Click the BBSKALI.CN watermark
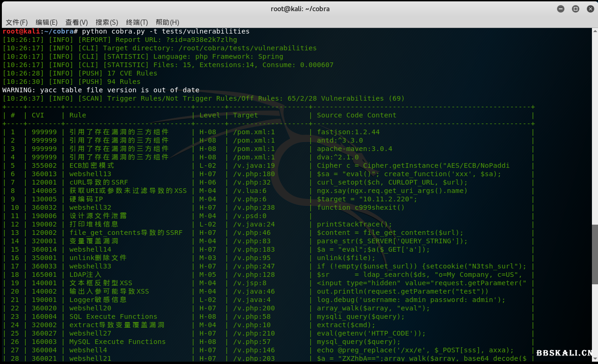The image size is (598, 364). 564,353
